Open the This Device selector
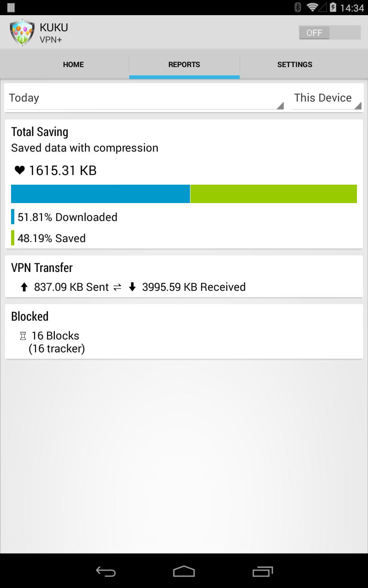This screenshot has width=368, height=588. (327, 97)
